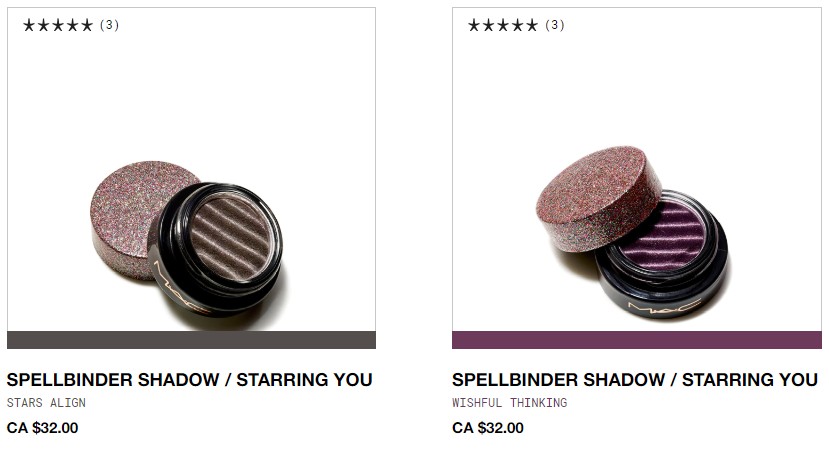Click the Stars Align shade name
This screenshot has height=449, width=829.
[x=46, y=403]
